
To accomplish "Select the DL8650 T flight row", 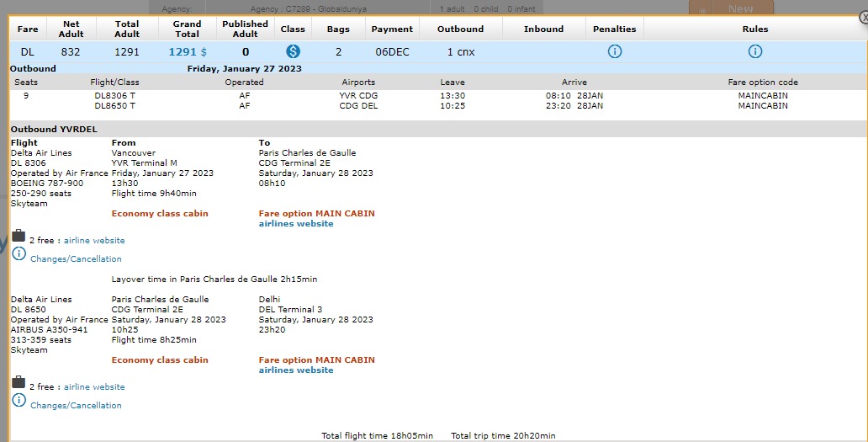I will coord(114,106).
